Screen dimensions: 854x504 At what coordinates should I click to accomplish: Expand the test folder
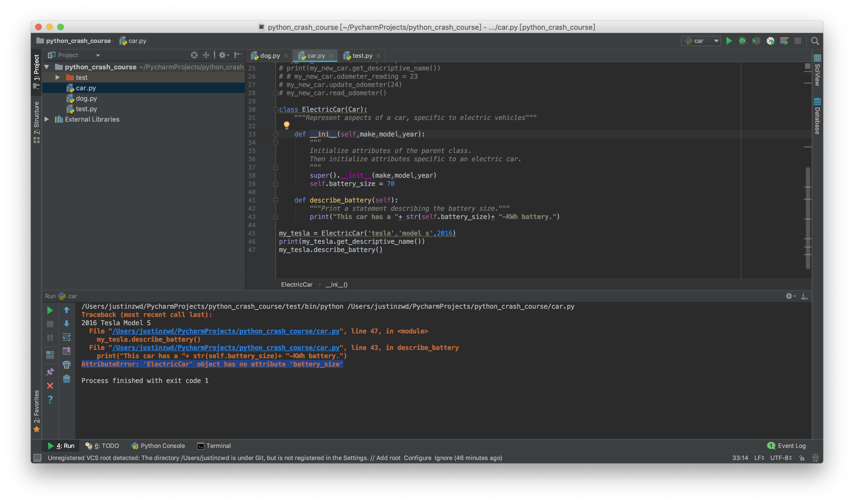[58, 77]
